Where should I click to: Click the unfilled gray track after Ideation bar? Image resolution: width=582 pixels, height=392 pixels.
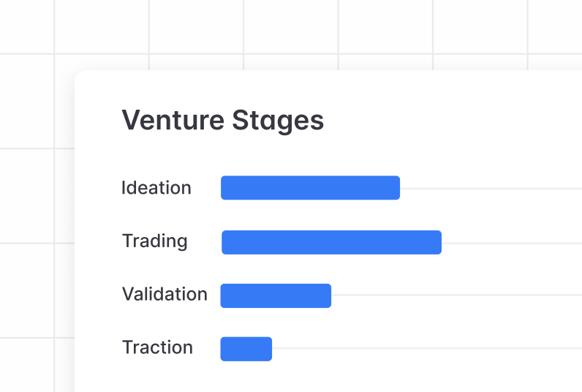pyautogui.click(x=490, y=188)
